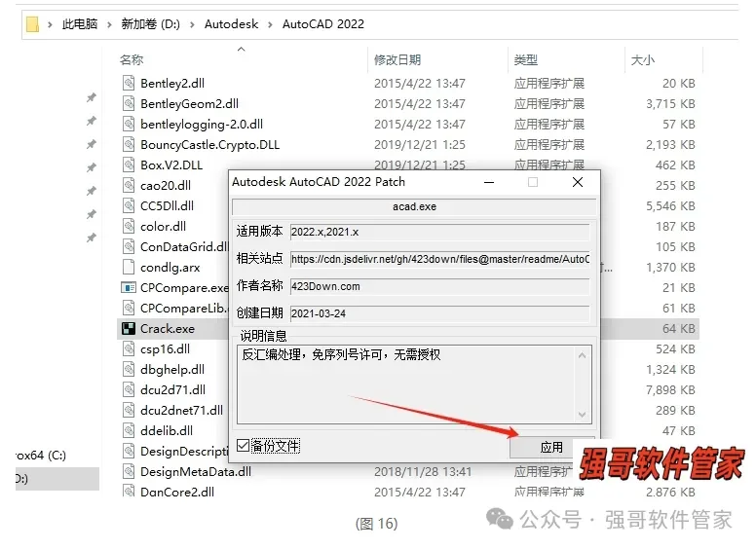Expand the chevron after 新加卷 (D:)
The image size is (756, 549).
click(192, 24)
